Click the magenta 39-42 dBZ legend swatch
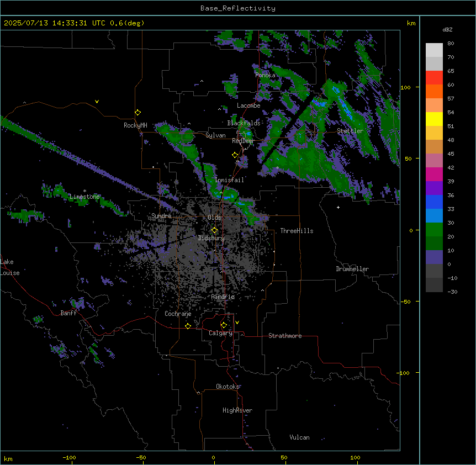The width and height of the screenshot is (476, 465). tap(434, 174)
